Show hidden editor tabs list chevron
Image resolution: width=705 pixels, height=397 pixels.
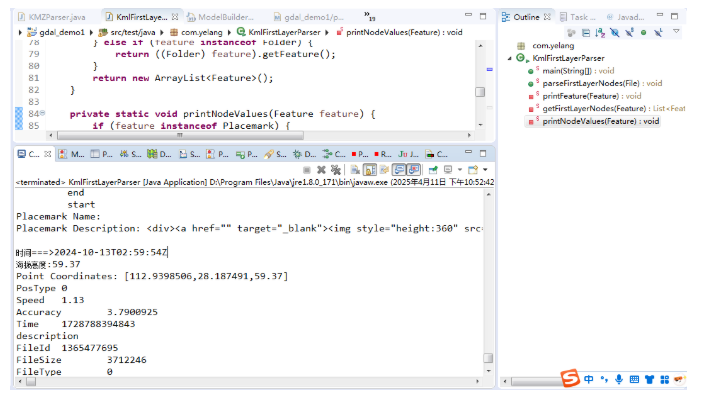(x=369, y=16)
